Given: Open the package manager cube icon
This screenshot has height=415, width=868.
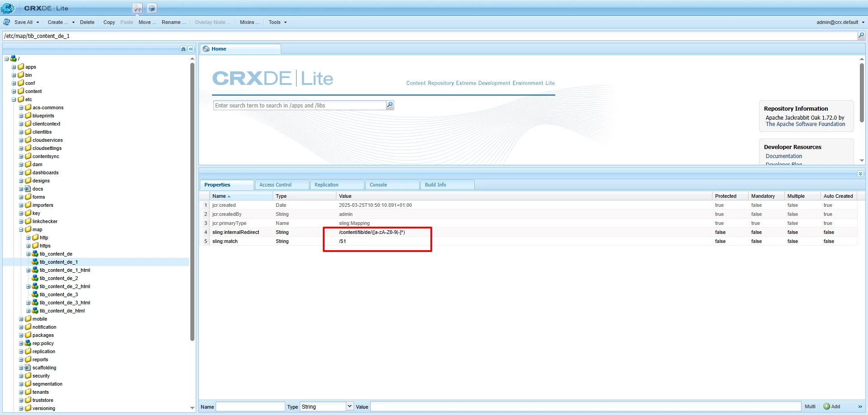Looking at the screenshot, I should pyautogui.click(x=152, y=8).
